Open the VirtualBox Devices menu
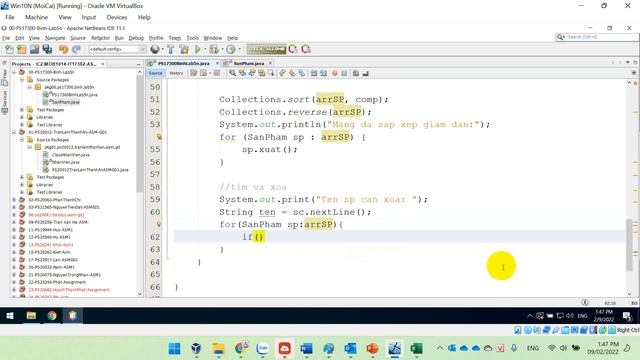 coord(117,17)
